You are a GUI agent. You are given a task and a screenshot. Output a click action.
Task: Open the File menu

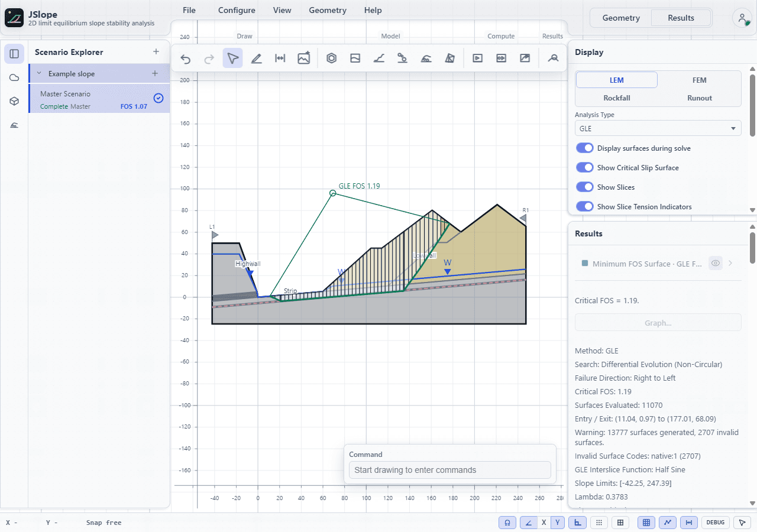point(189,10)
